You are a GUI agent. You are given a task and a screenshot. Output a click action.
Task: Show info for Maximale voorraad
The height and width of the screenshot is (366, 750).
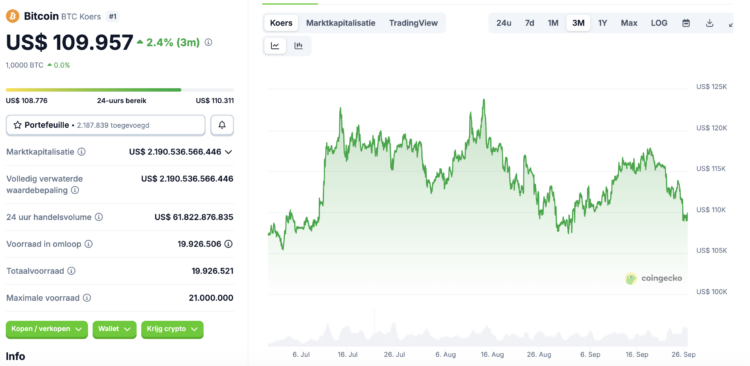point(87,298)
